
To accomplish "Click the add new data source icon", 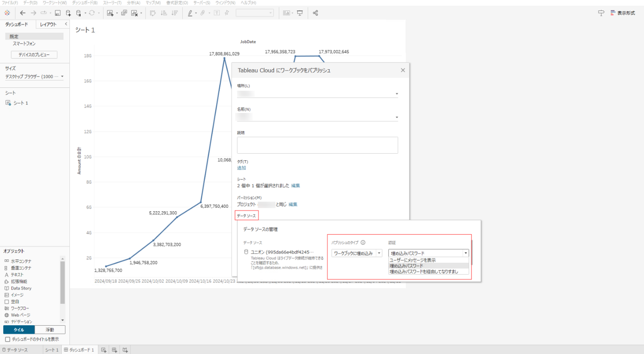I will click(x=68, y=13).
